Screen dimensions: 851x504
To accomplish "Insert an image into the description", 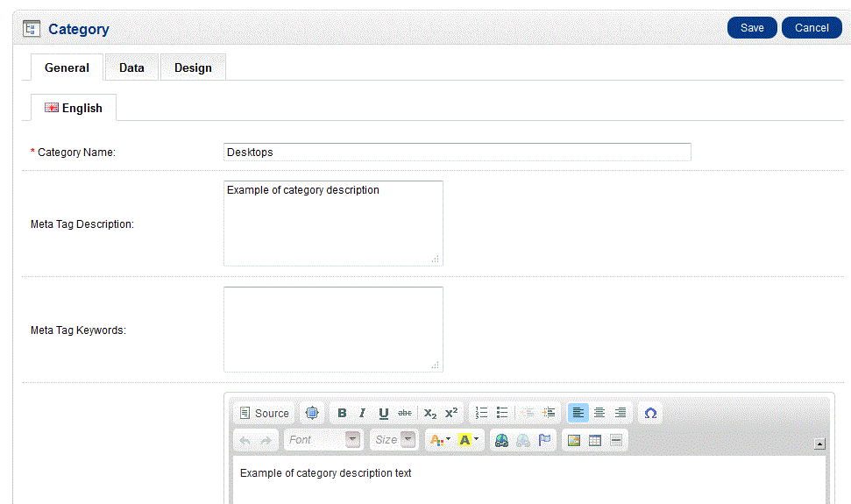I will pos(574,440).
